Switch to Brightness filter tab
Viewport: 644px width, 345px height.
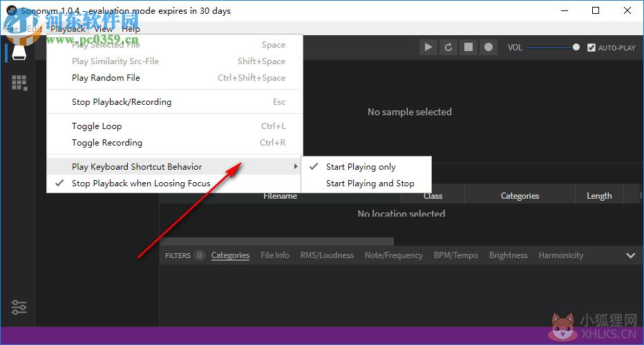pyautogui.click(x=509, y=255)
